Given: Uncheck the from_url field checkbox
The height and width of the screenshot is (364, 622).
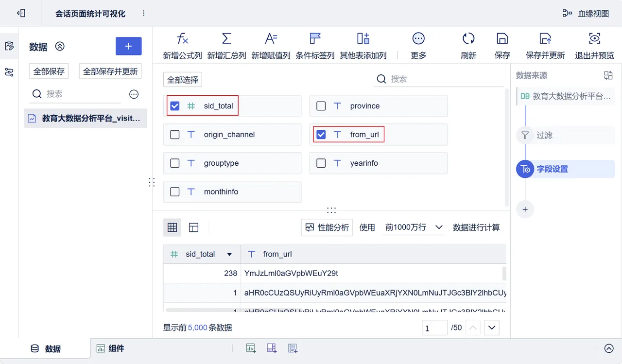Looking at the screenshot, I should tap(321, 135).
